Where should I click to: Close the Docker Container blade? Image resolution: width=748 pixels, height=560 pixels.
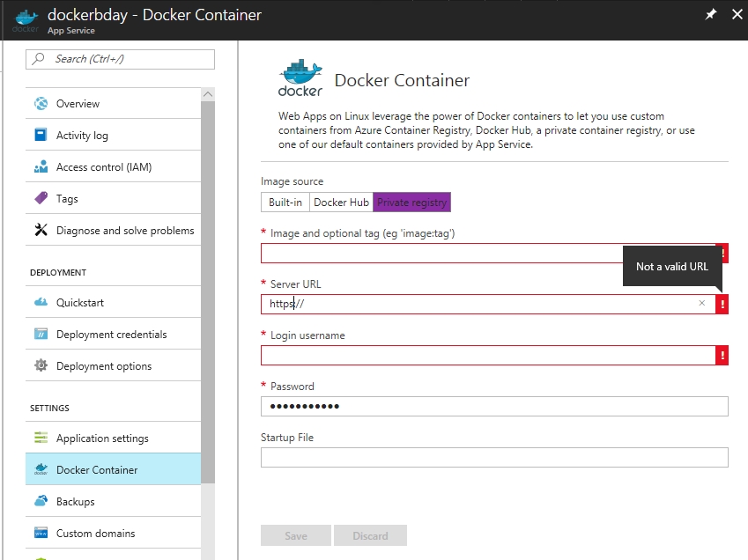click(737, 14)
